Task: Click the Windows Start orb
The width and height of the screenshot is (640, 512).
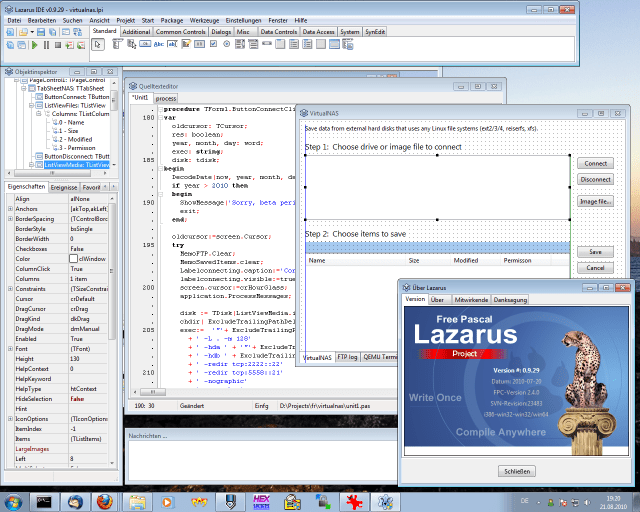Action: click(13, 502)
